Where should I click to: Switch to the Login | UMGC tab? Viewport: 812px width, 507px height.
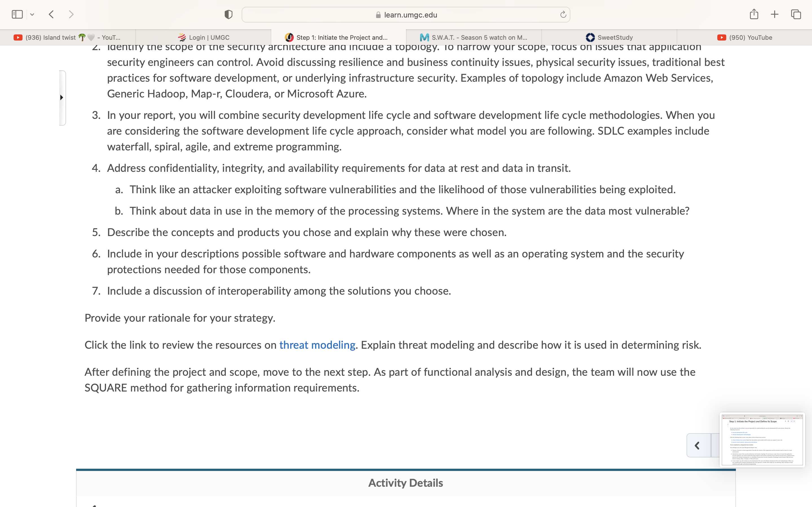pyautogui.click(x=203, y=37)
